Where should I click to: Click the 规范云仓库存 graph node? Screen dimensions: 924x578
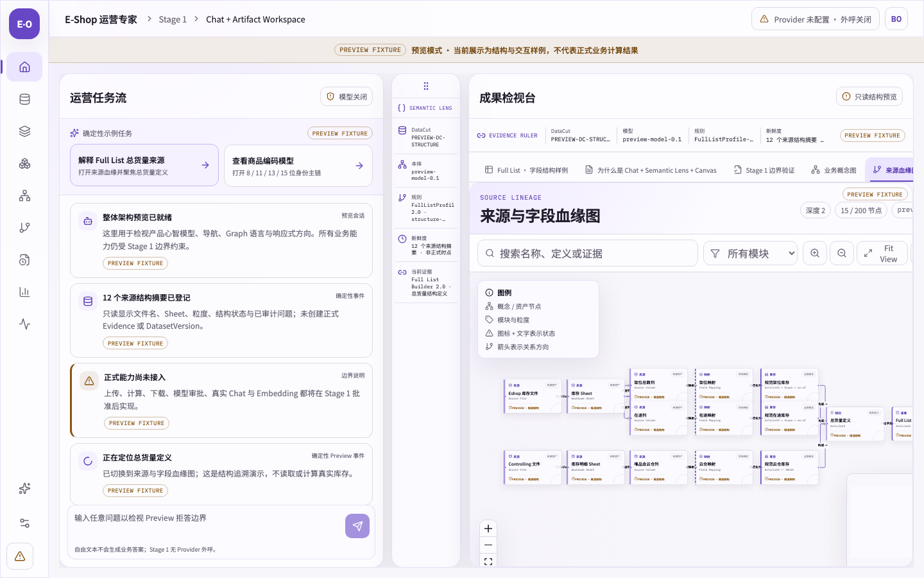[789, 467]
